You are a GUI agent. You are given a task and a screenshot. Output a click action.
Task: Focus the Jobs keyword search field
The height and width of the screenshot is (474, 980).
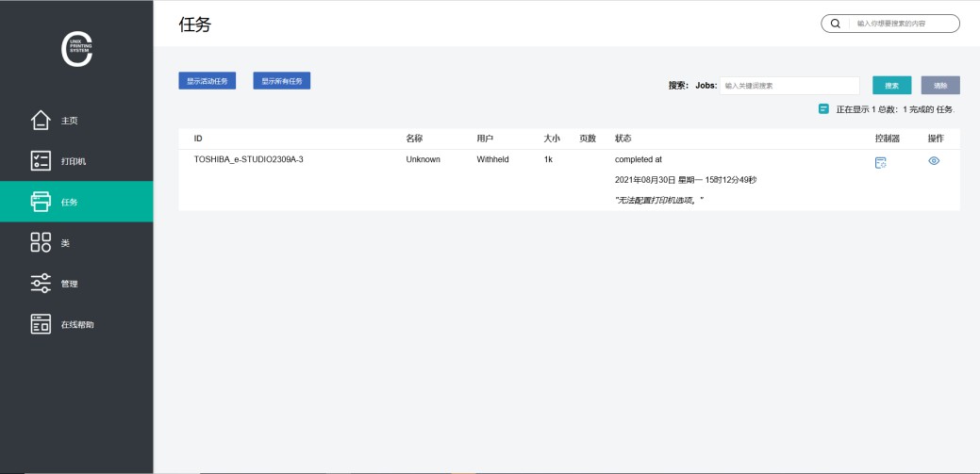click(x=789, y=86)
